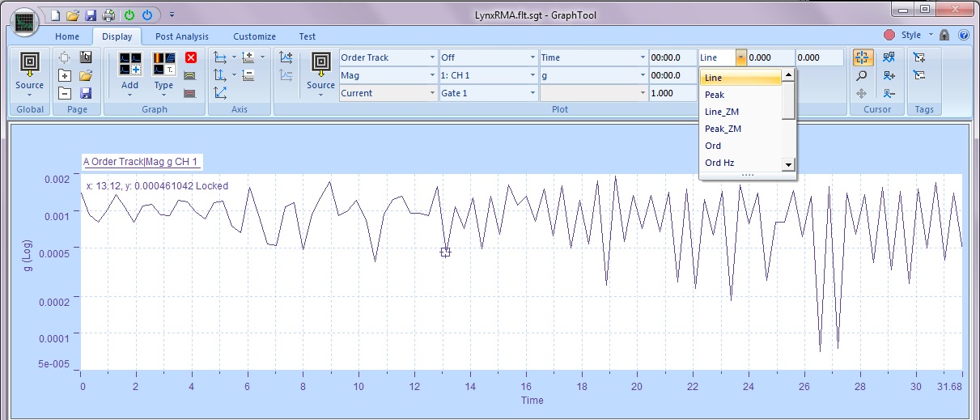Choose Peak_ZM from the list
The height and width of the screenshot is (420, 980).
click(x=740, y=129)
